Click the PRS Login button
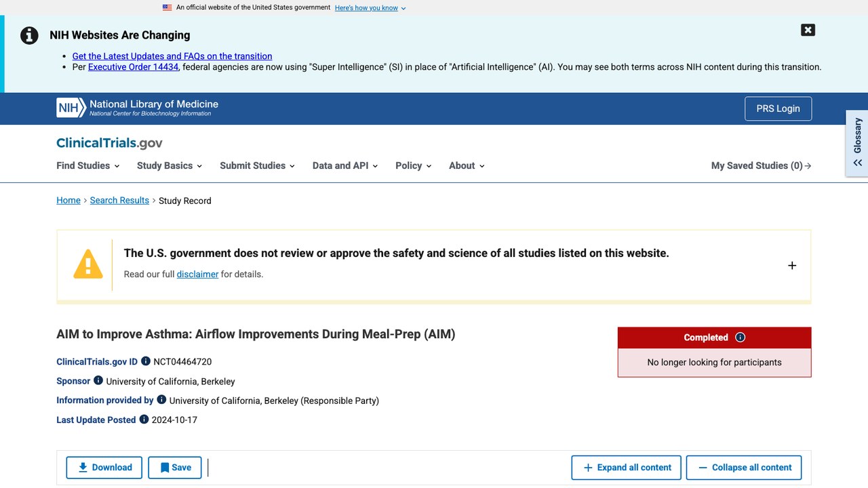 click(x=778, y=108)
